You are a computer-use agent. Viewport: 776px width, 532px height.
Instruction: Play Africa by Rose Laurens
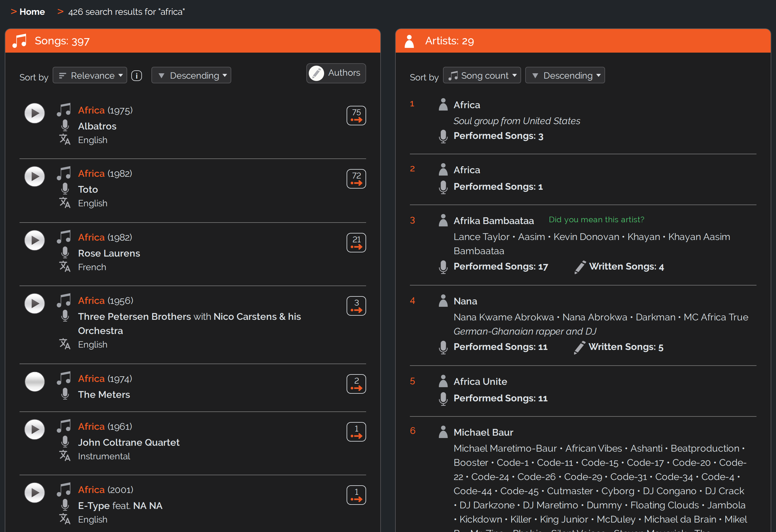click(34, 240)
